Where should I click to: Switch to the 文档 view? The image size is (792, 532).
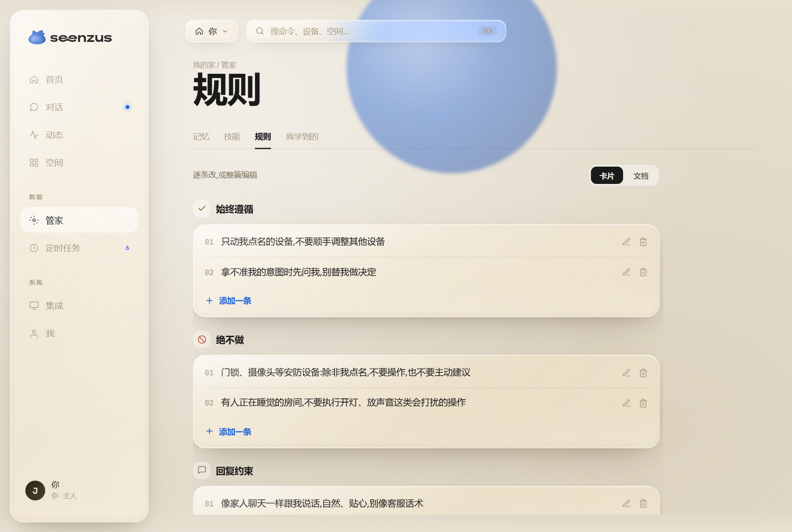(x=641, y=176)
